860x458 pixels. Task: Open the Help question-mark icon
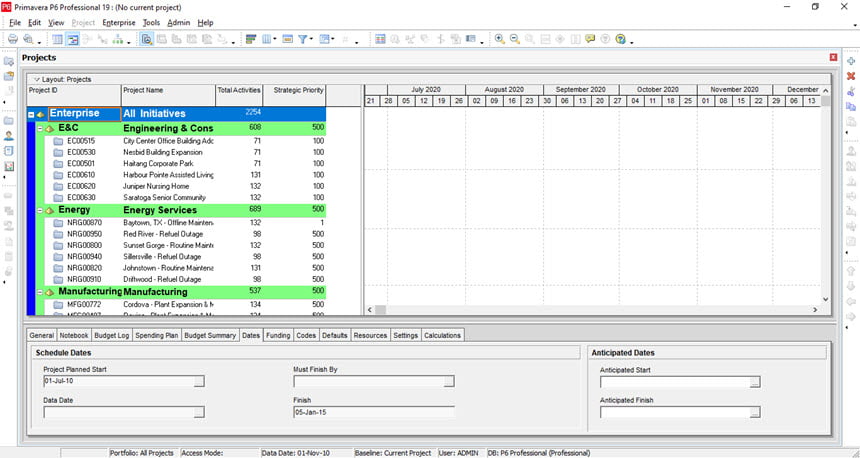click(620, 39)
